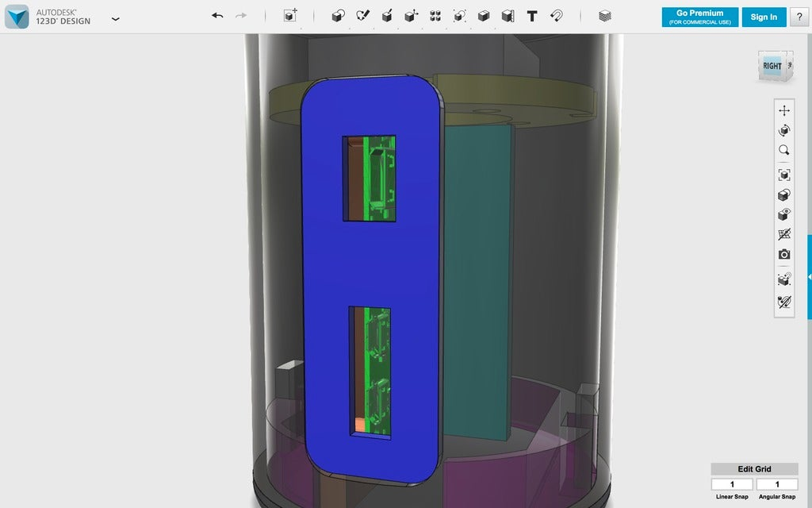
Task: Click the Edit Grid button
Action: click(x=754, y=469)
